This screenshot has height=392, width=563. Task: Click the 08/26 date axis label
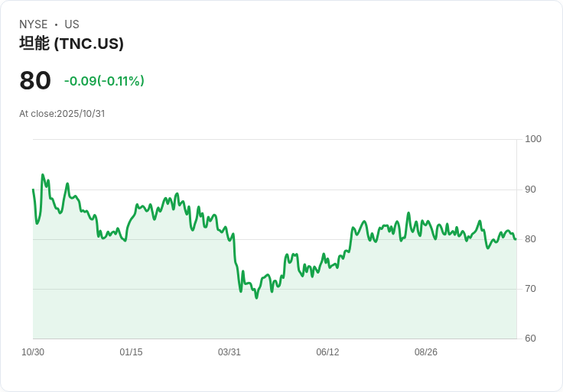coord(425,352)
